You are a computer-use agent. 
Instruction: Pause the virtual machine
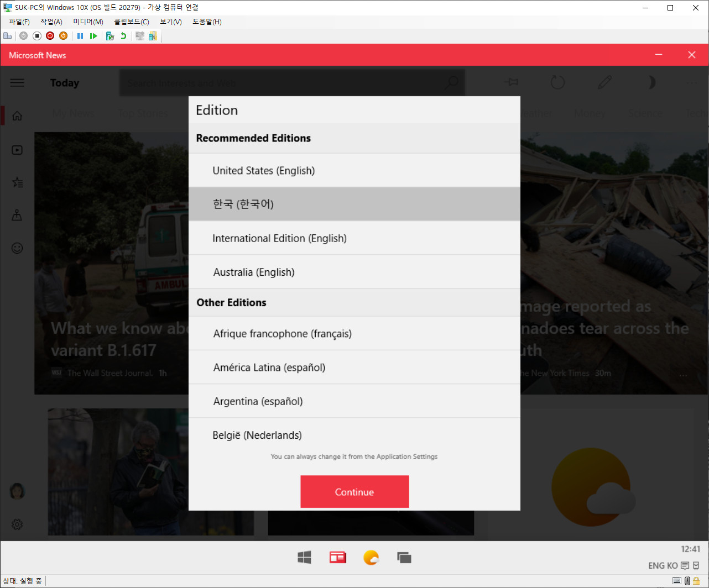tap(80, 36)
